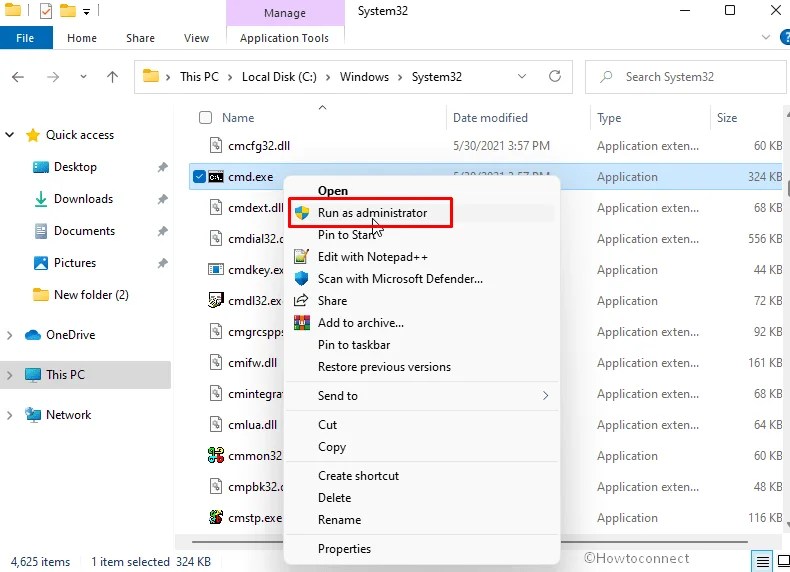The image size is (790, 572).
Task: Open the Application Tools tab
Action: pyautogui.click(x=284, y=38)
